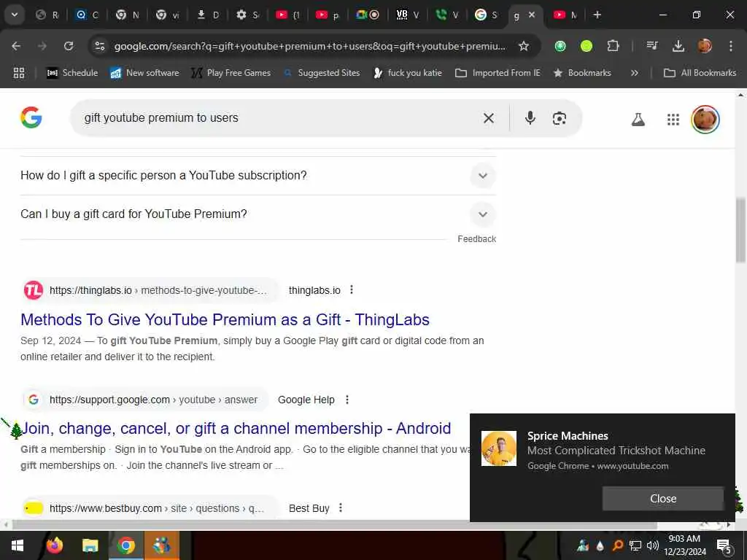Open the volume control in system tray

(x=653, y=545)
